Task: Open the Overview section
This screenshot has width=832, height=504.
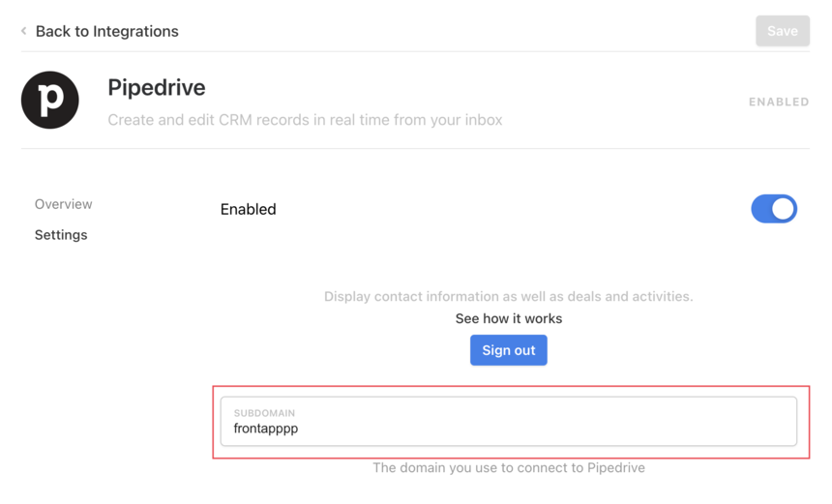Action: coord(63,204)
